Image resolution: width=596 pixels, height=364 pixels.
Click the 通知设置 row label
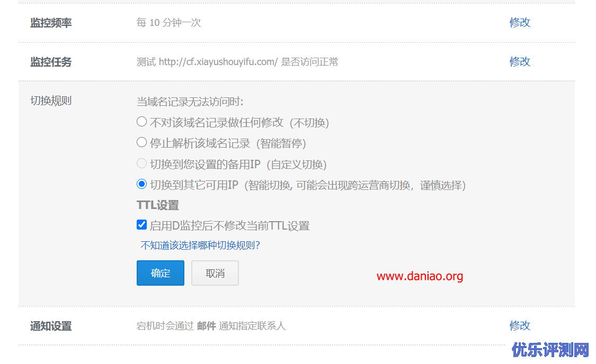(x=51, y=326)
